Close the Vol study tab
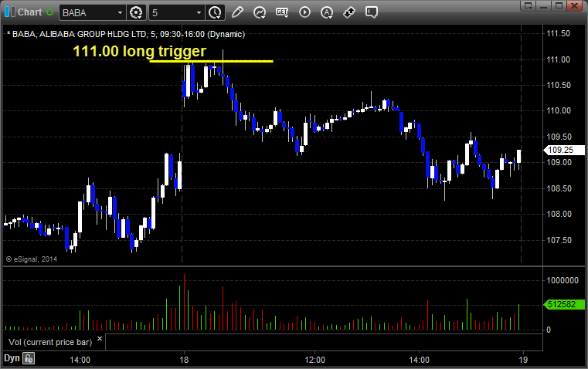 (x=100, y=339)
